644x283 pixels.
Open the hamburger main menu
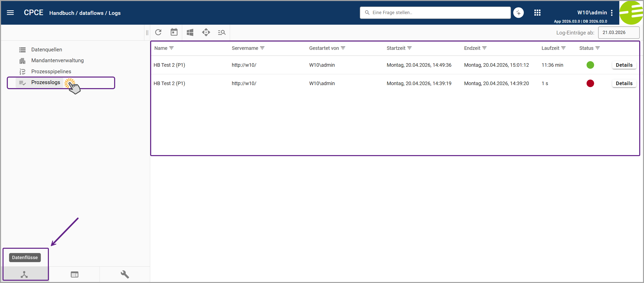pos(10,13)
